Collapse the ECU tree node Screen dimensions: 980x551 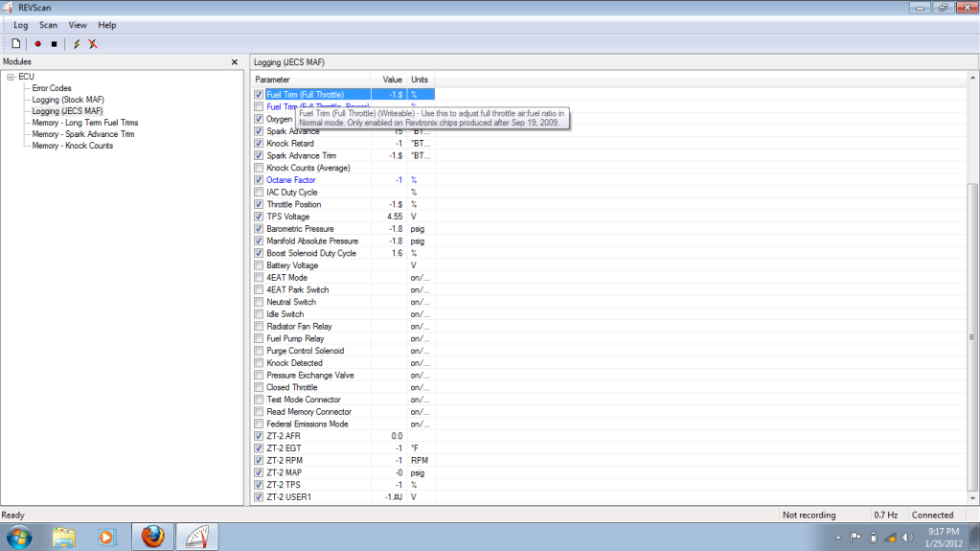tap(11, 77)
